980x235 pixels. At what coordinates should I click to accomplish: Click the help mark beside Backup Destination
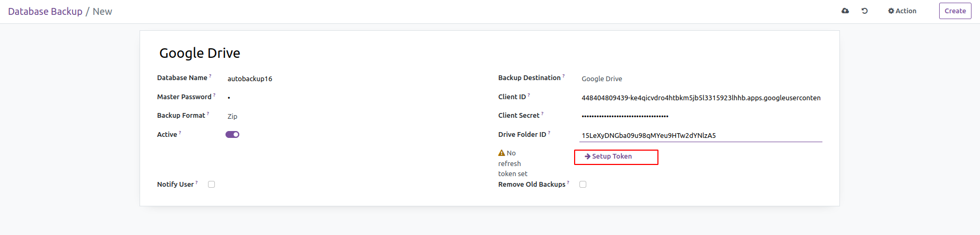tap(563, 76)
